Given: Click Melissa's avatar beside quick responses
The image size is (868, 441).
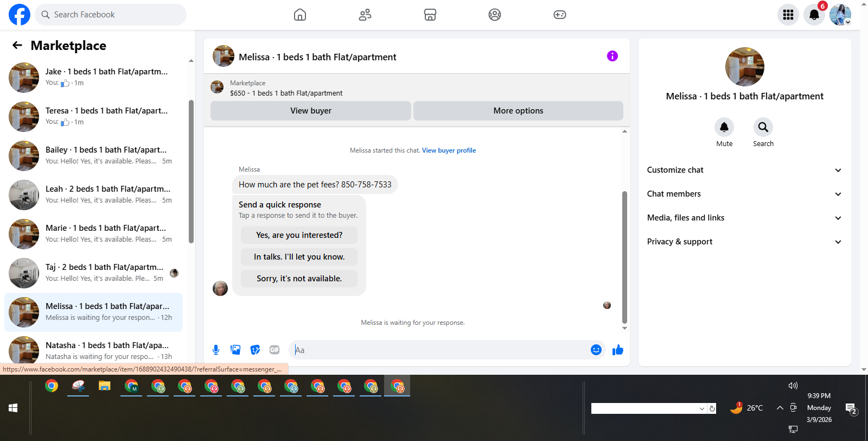Looking at the screenshot, I should [220, 288].
